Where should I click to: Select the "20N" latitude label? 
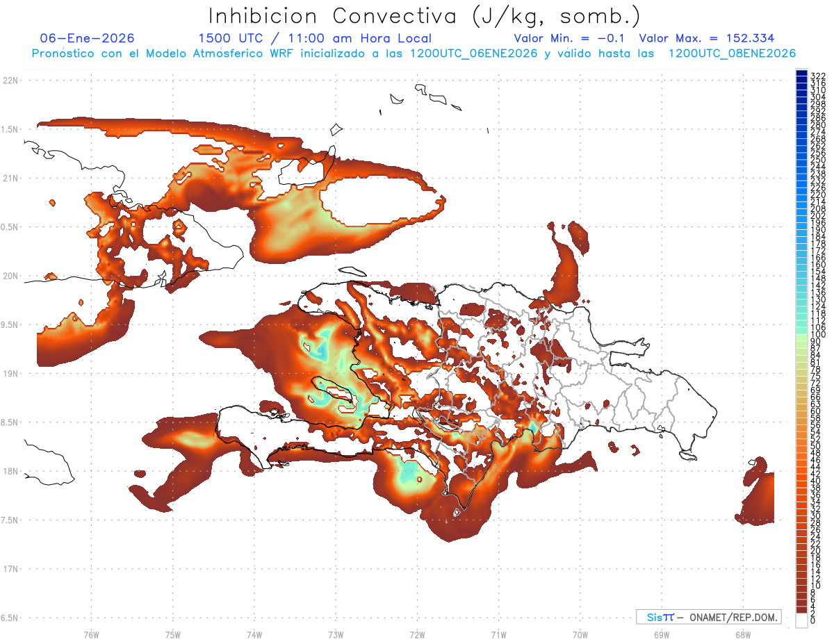click(x=10, y=276)
